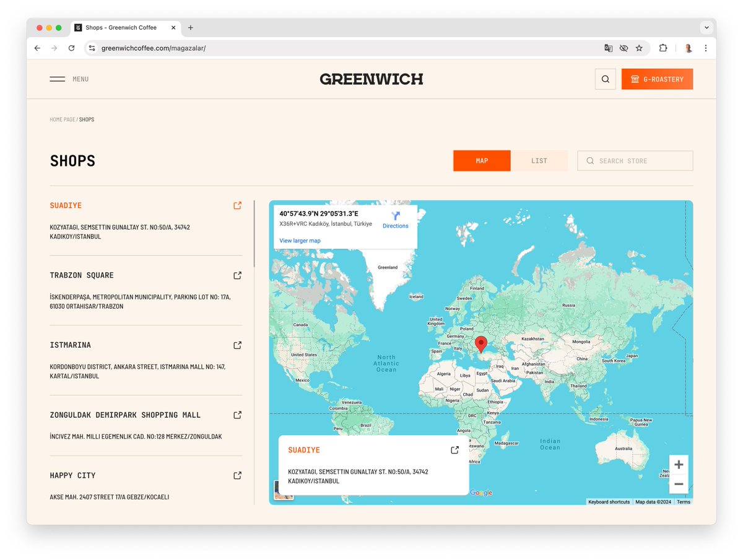Expand the tab search dropdown arrow
The height and width of the screenshot is (560, 743).
coord(706,28)
